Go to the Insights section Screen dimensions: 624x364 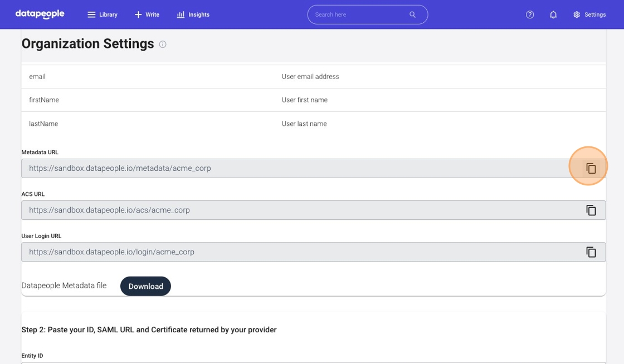(193, 14)
